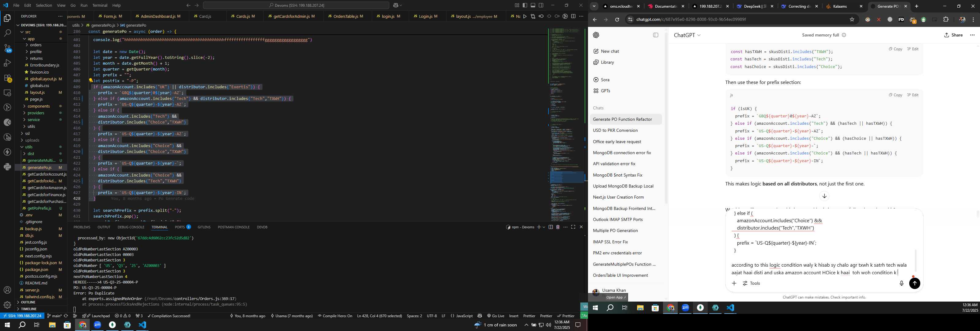This screenshot has width=980, height=331.
Task: Open the Run and Debug view
Action: pyautogui.click(x=7, y=63)
